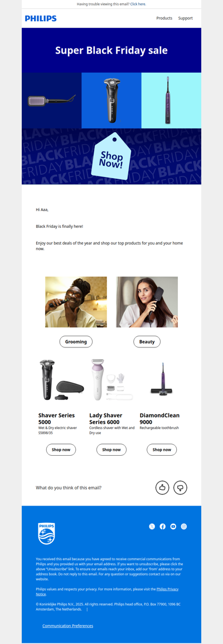The height and width of the screenshot is (644, 223).
Task: Click the Beauty category button
Action: coord(147,342)
